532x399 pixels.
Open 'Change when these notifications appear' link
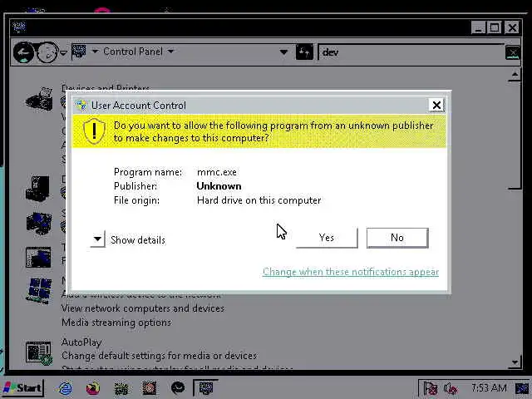[x=351, y=272]
